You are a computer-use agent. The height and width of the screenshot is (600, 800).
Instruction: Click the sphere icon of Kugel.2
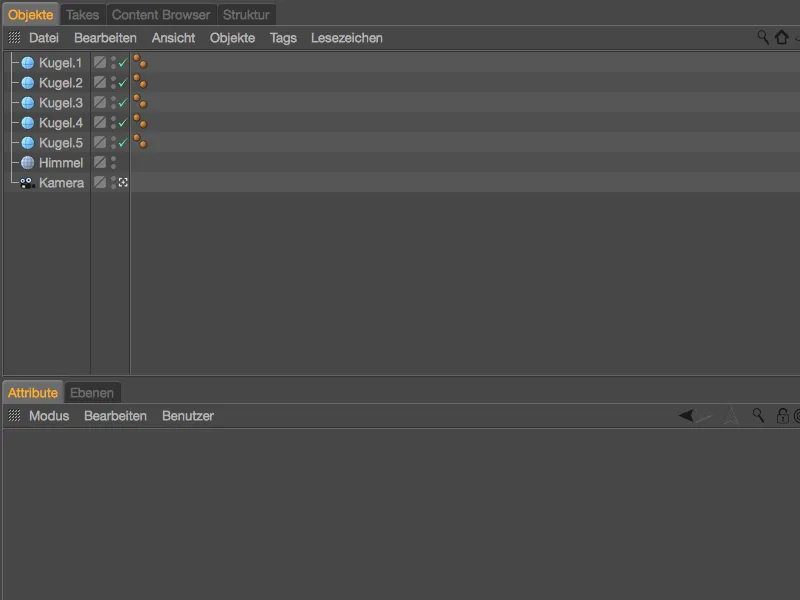(28, 83)
